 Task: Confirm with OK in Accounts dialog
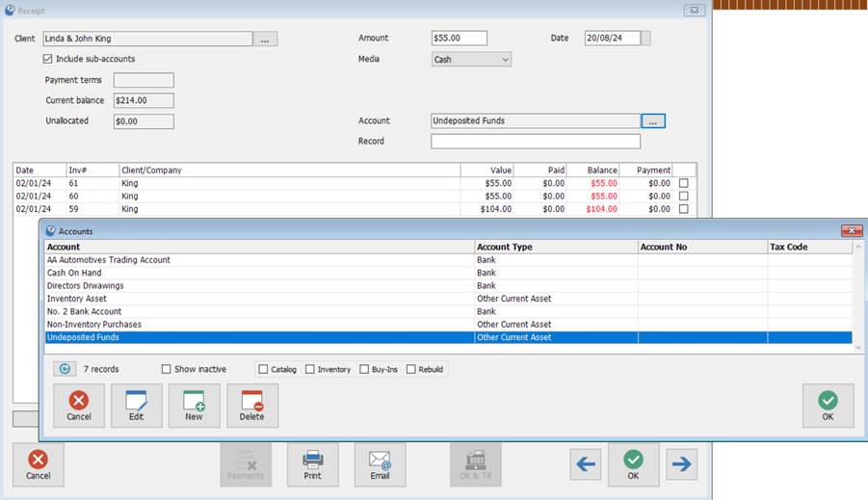tap(828, 406)
